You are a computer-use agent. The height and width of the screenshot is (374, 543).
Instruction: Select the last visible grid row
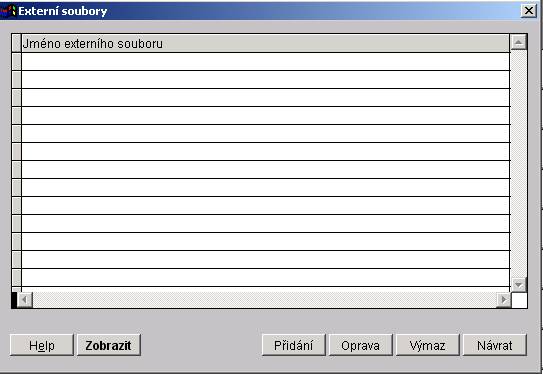tap(265, 278)
